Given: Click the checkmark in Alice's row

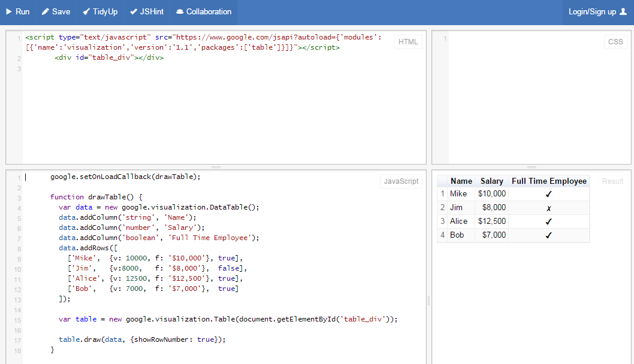Looking at the screenshot, I should click(x=549, y=222).
